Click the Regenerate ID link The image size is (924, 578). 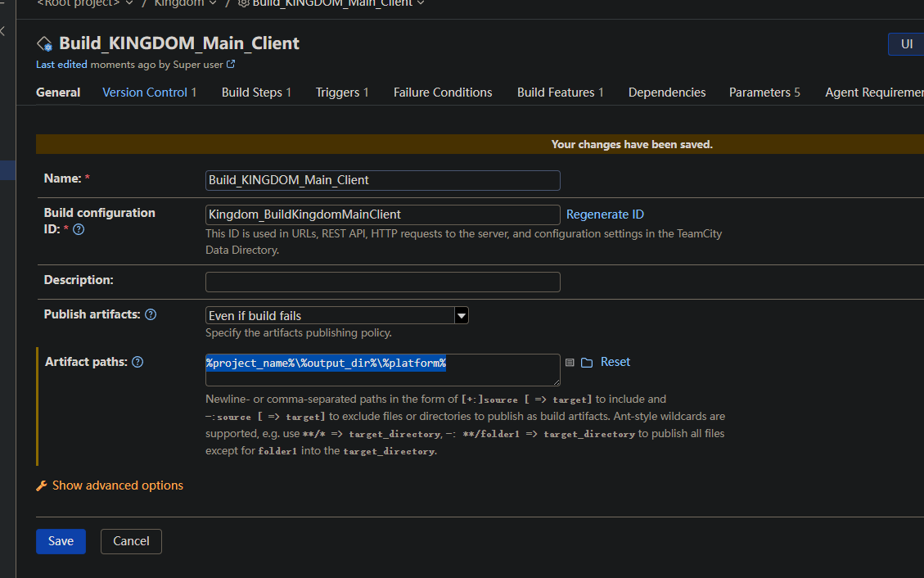click(x=605, y=214)
